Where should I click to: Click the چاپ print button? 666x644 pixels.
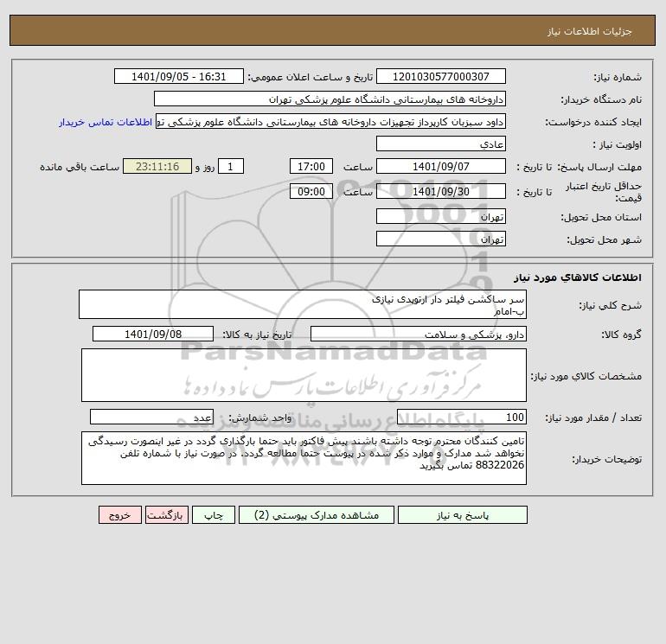(214, 514)
